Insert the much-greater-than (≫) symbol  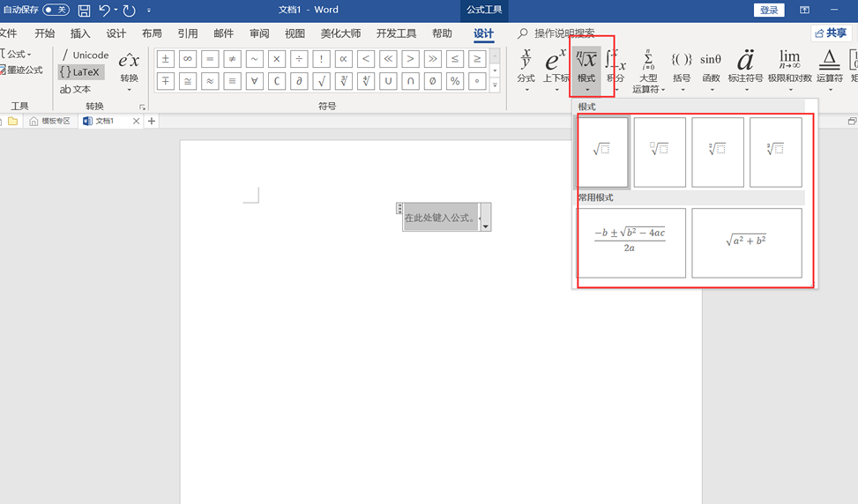coord(432,58)
